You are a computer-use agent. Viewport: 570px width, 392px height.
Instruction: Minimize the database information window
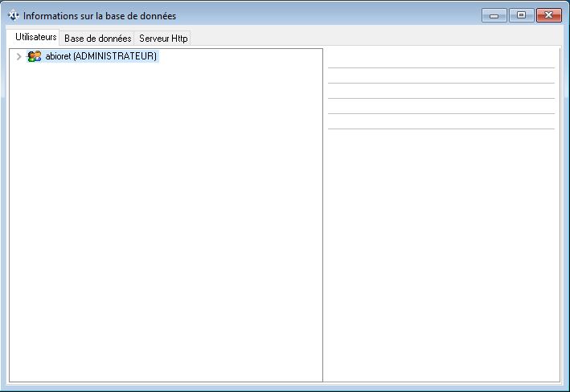click(x=494, y=15)
